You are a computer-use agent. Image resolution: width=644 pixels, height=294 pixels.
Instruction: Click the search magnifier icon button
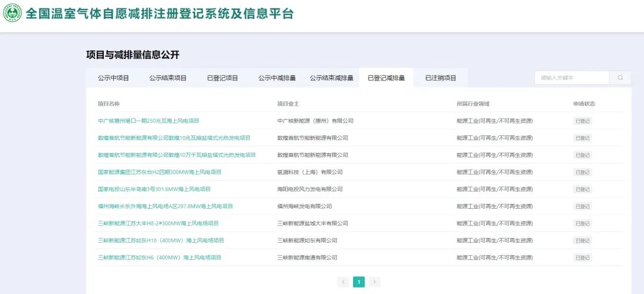(620, 78)
